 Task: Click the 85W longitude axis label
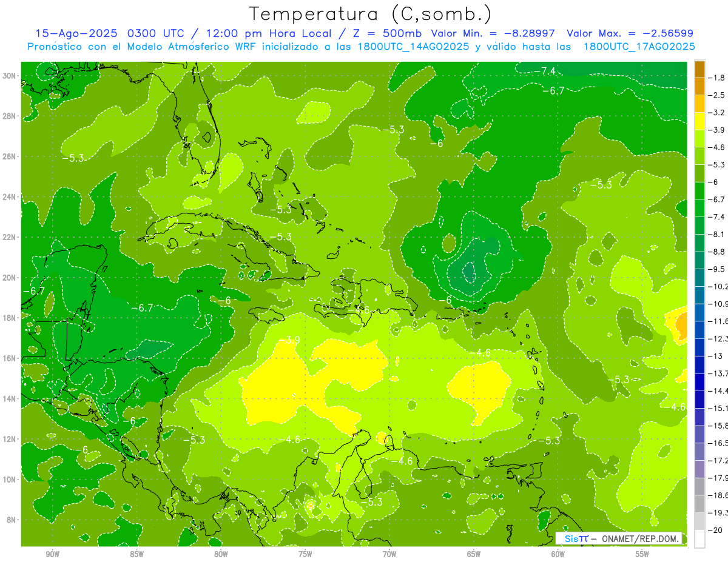(x=136, y=555)
